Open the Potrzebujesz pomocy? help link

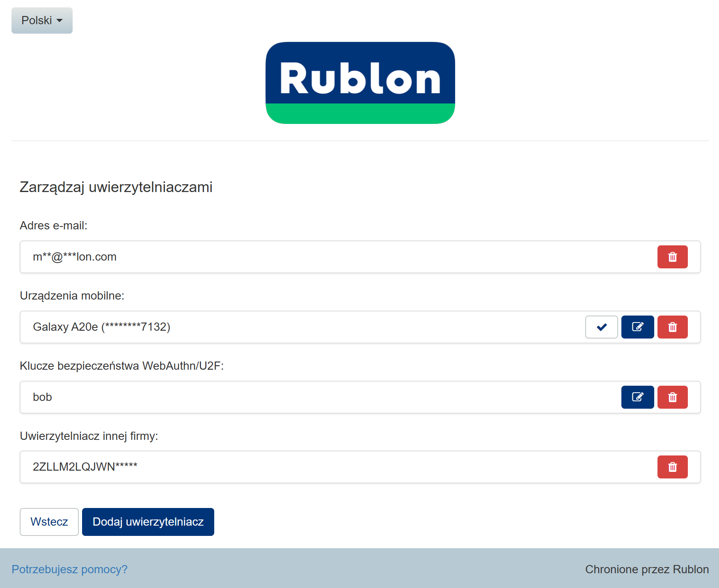69,569
